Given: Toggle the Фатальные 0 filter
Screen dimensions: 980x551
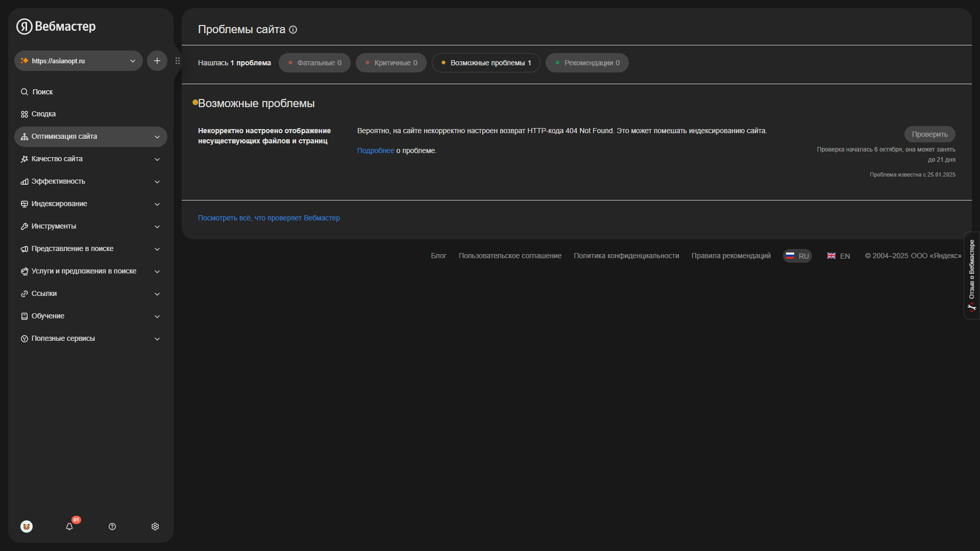Looking at the screenshot, I should [x=314, y=63].
